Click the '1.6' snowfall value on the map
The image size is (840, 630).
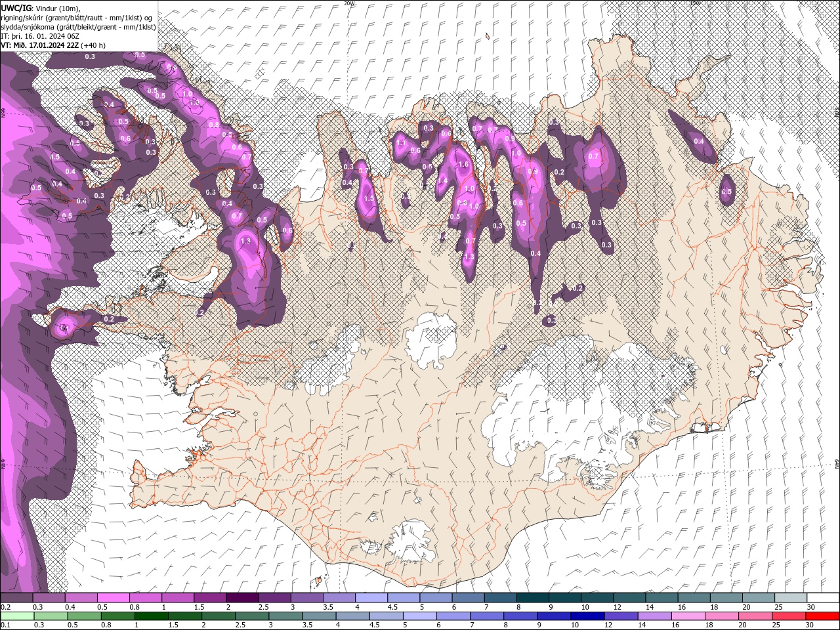(463, 165)
